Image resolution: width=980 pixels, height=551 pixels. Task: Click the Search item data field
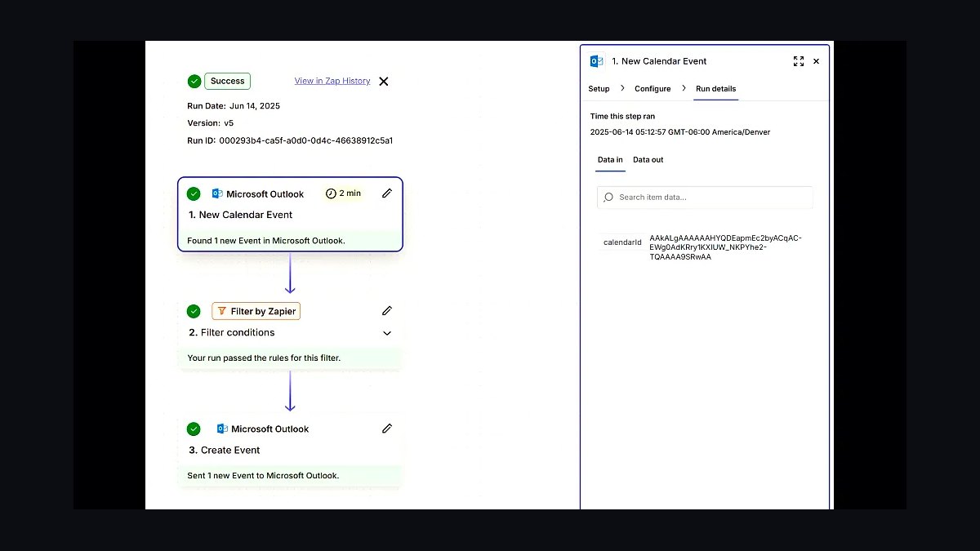[x=705, y=198]
